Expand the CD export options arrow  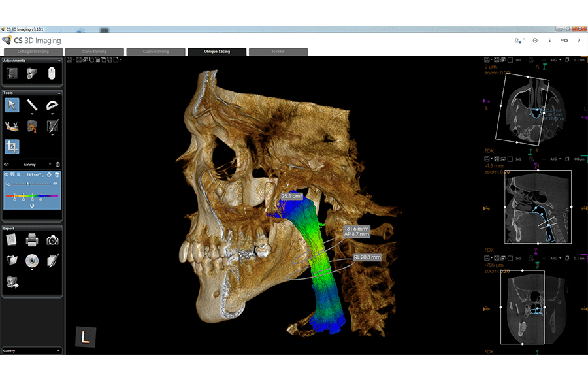pyautogui.click(x=32, y=269)
